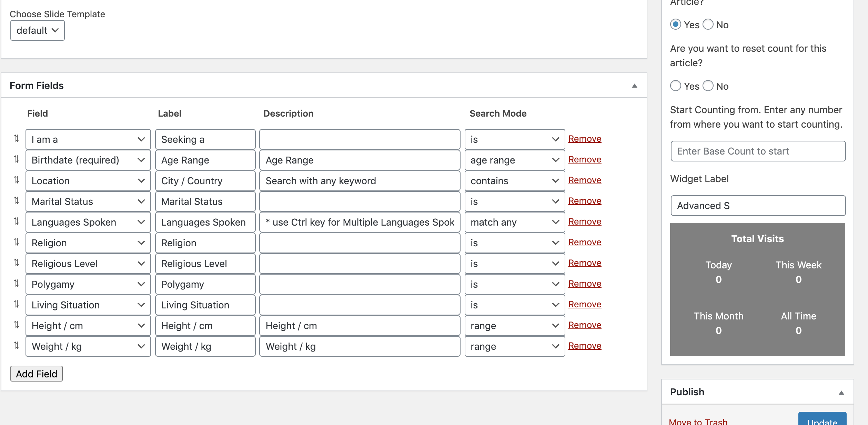Collapse the Form Fields panel
This screenshot has width=868, height=425.
[x=634, y=86]
